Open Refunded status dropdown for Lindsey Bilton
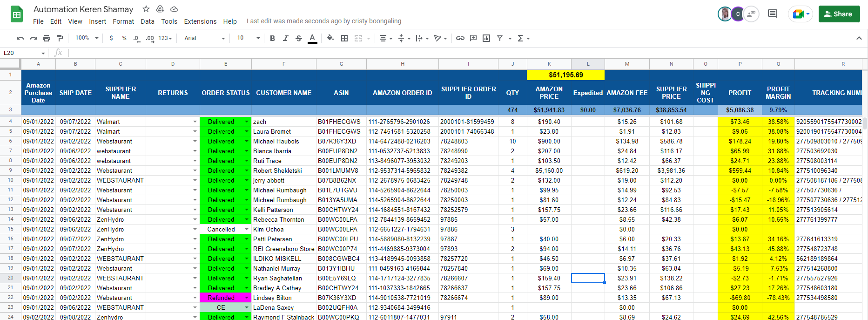 pyautogui.click(x=247, y=298)
